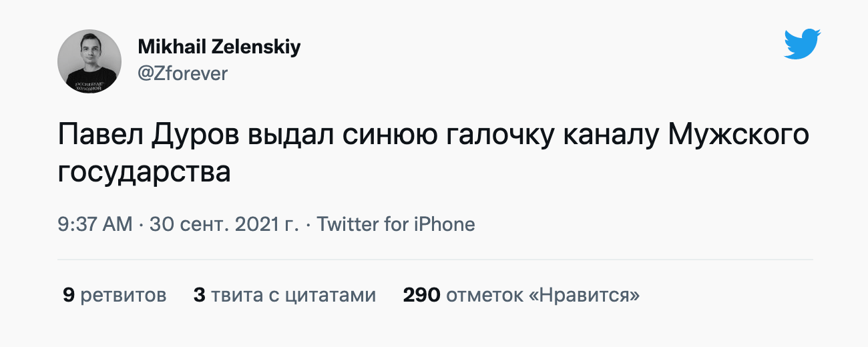
Task: Open the Twitter for iPhone source link
Action: (x=396, y=224)
